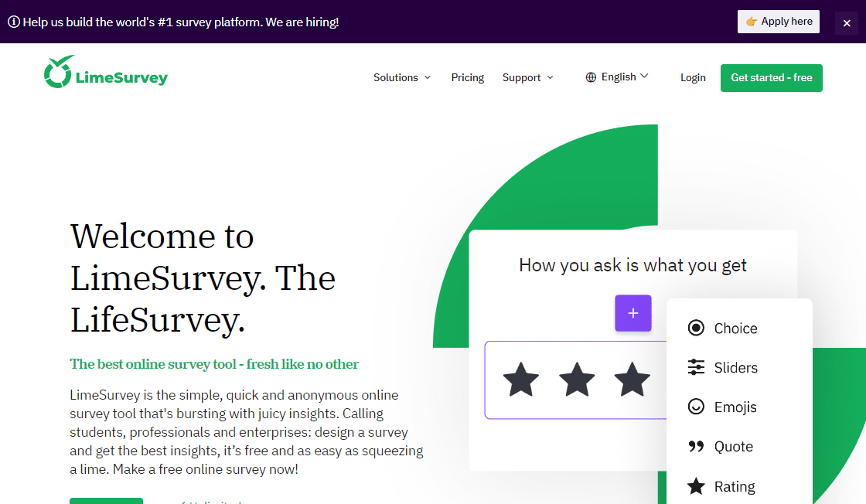Click the Get started - free button
Image resolution: width=866 pixels, height=504 pixels.
click(771, 78)
